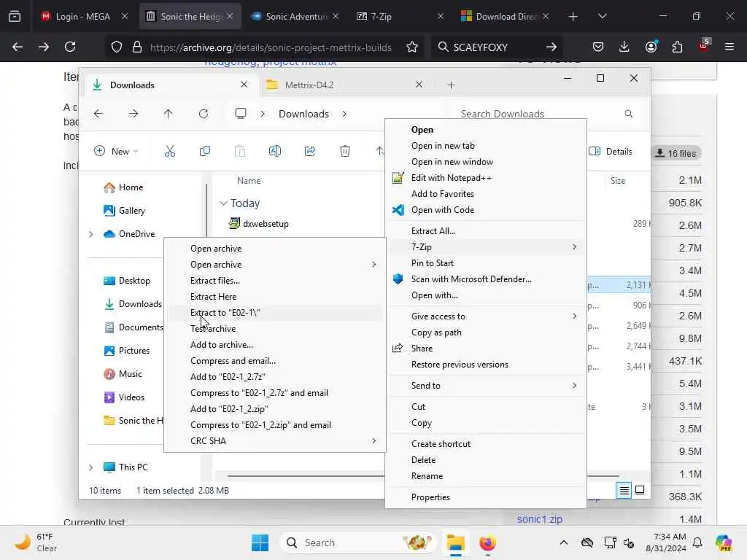The height and width of the screenshot is (560, 747).
Task: Go up one folder level in Explorer
Action: point(169,114)
